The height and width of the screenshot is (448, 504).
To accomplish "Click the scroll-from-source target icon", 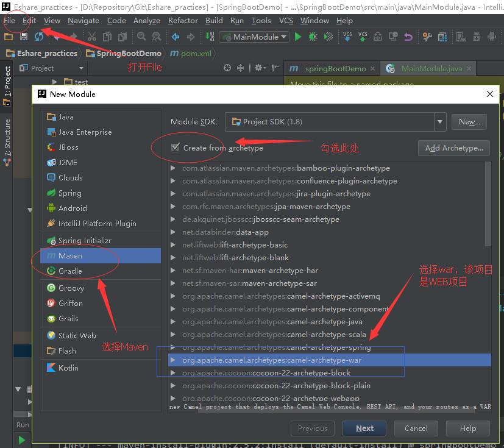I will click(x=227, y=68).
